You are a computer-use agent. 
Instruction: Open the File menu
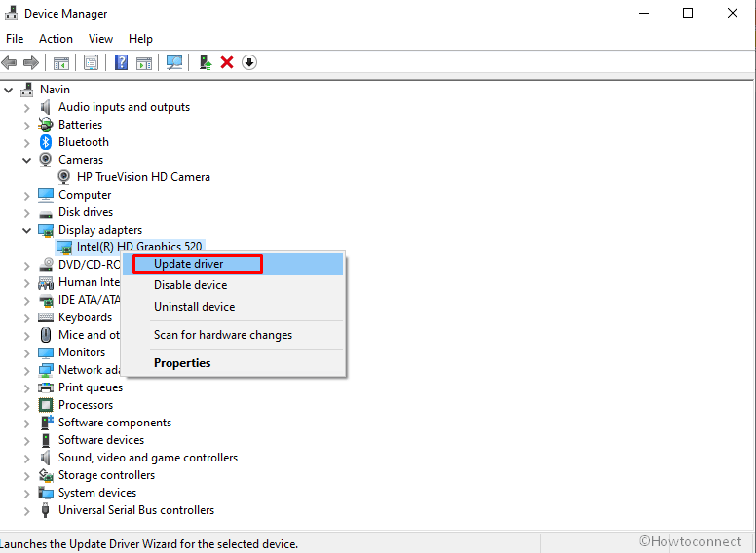coord(15,39)
